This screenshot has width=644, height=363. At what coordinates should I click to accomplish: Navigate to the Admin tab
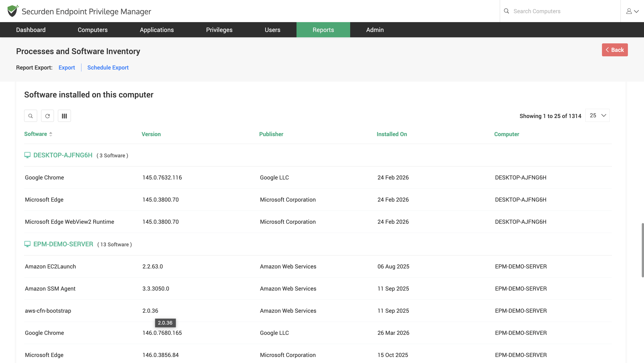pyautogui.click(x=375, y=30)
